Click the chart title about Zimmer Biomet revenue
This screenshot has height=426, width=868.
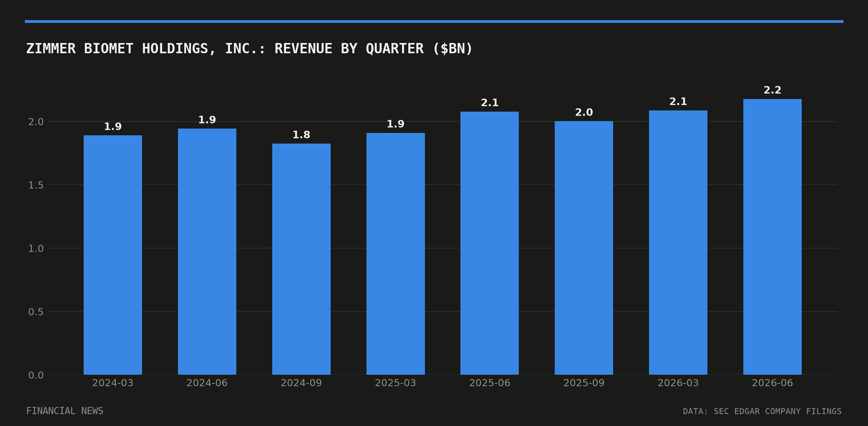click(249, 49)
